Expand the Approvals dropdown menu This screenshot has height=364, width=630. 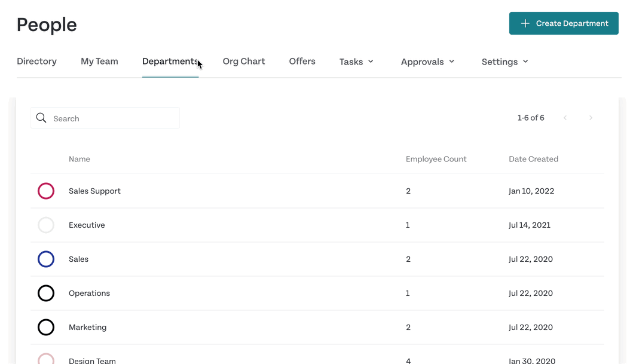point(427,62)
